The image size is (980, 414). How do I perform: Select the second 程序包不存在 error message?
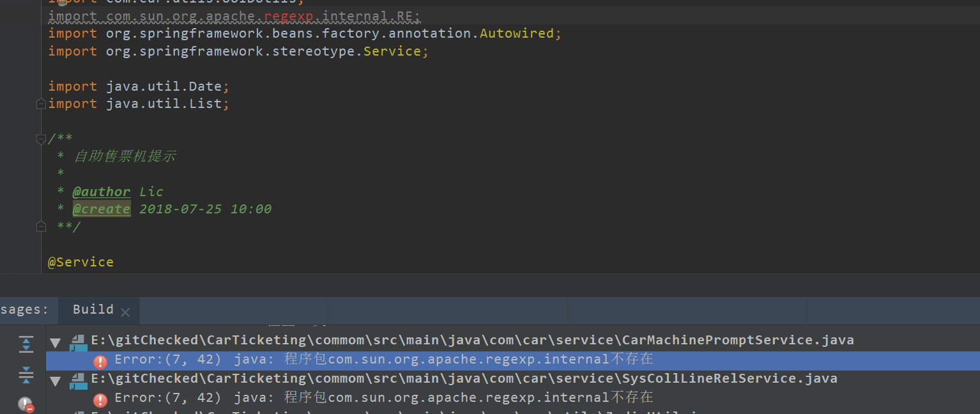tap(383, 397)
